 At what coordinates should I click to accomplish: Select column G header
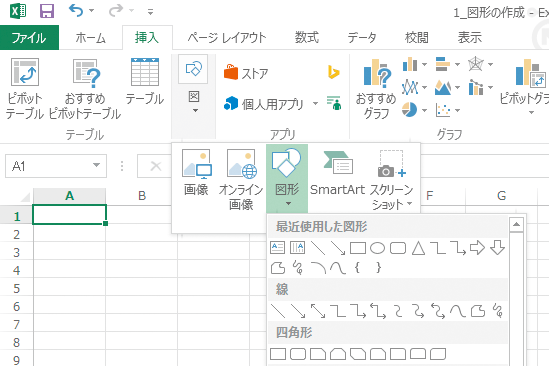pyautogui.click(x=501, y=196)
